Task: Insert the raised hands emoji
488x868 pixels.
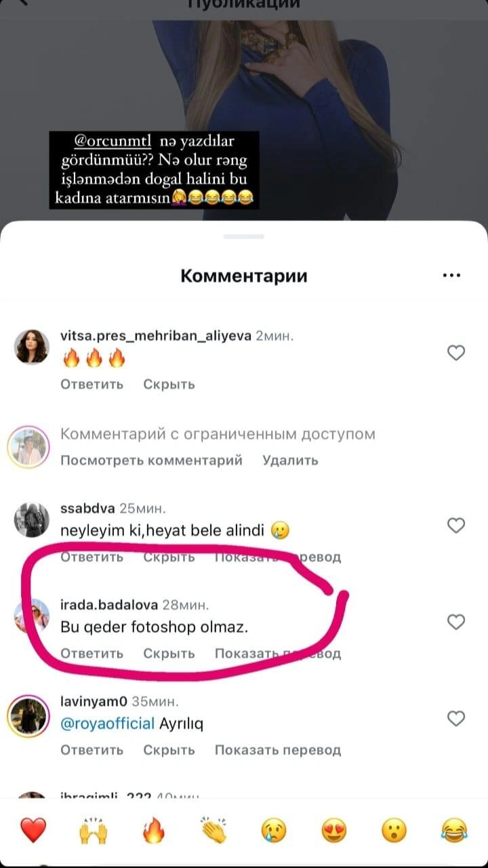Action: [94, 830]
